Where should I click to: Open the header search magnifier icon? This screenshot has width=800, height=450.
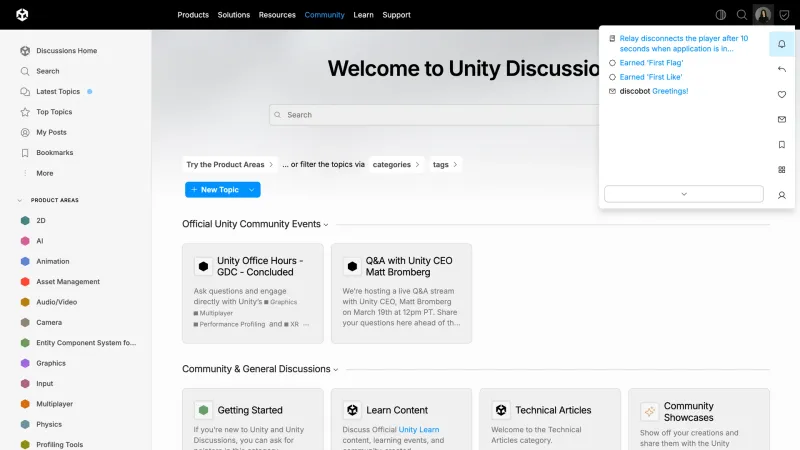point(741,15)
